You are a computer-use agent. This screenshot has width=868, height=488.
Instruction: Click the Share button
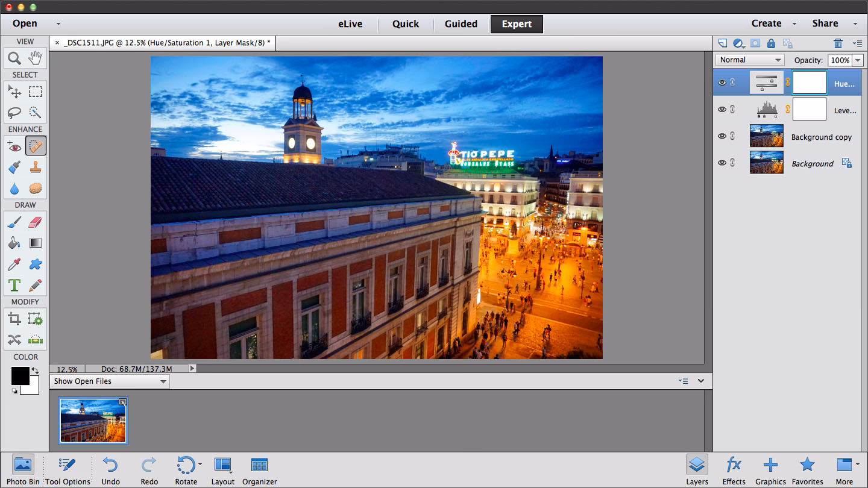click(825, 23)
